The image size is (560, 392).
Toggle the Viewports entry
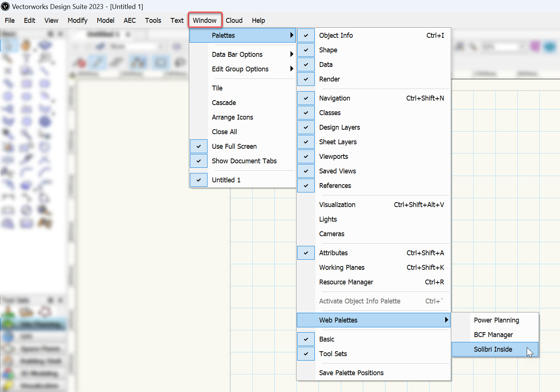[x=374, y=157]
